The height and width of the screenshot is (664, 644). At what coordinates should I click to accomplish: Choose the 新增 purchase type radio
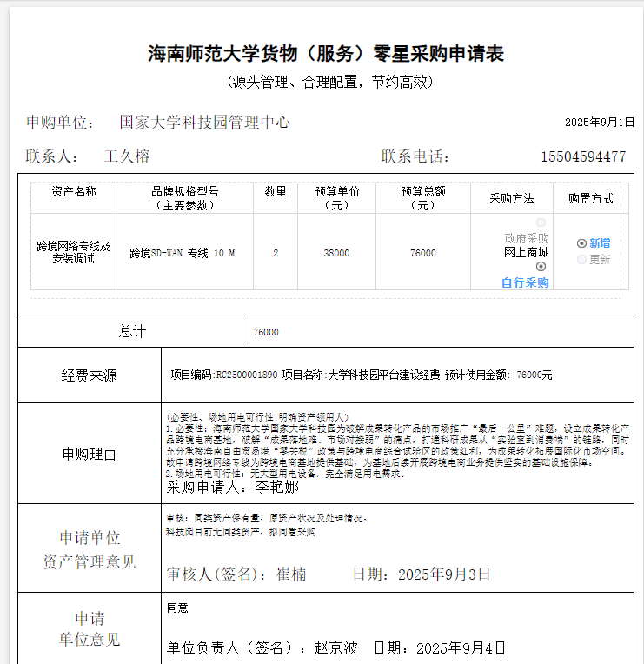[x=581, y=243]
